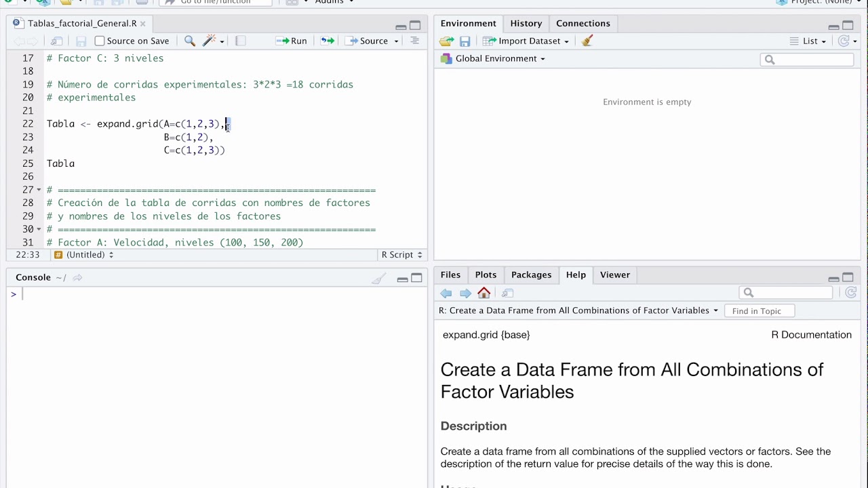Collapse code section at line 27

click(39, 190)
